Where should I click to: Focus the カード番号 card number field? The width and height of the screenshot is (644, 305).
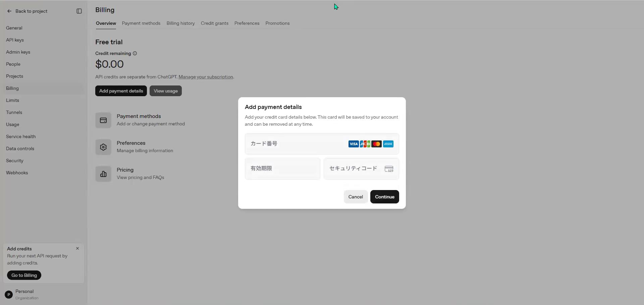[x=322, y=144]
